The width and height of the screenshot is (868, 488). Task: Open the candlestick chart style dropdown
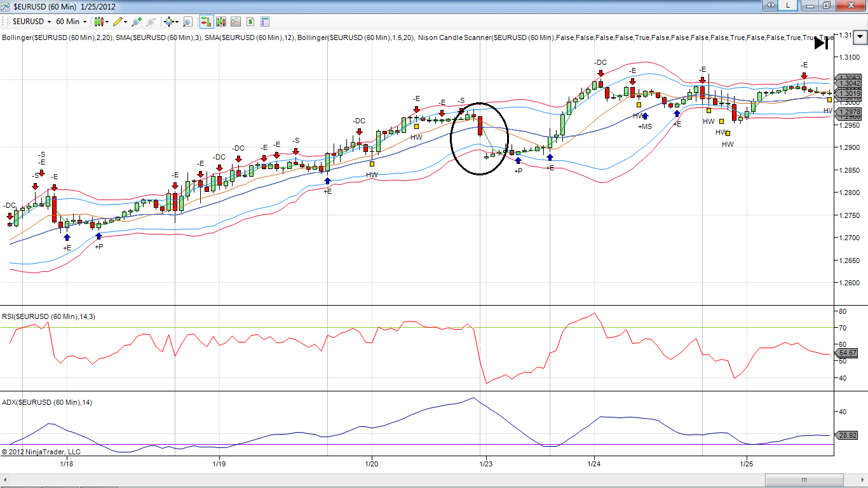[102, 21]
